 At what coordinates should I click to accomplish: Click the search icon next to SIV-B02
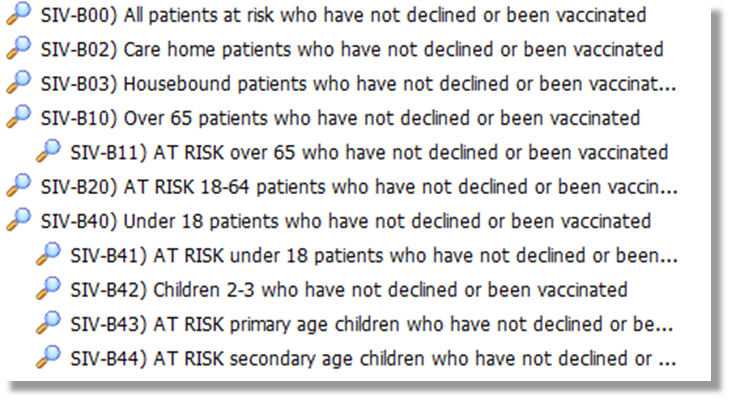pyautogui.click(x=19, y=47)
